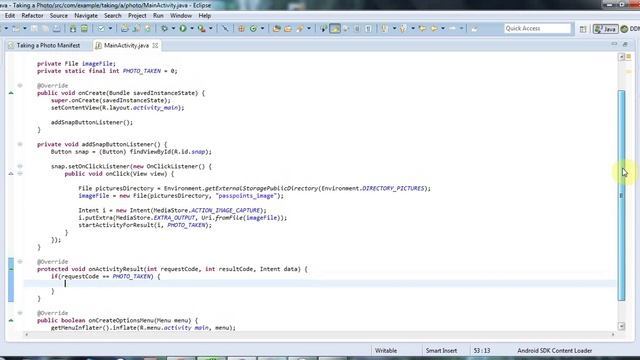Collapse the onCreate method fold

pyautogui.click(x=20, y=86)
